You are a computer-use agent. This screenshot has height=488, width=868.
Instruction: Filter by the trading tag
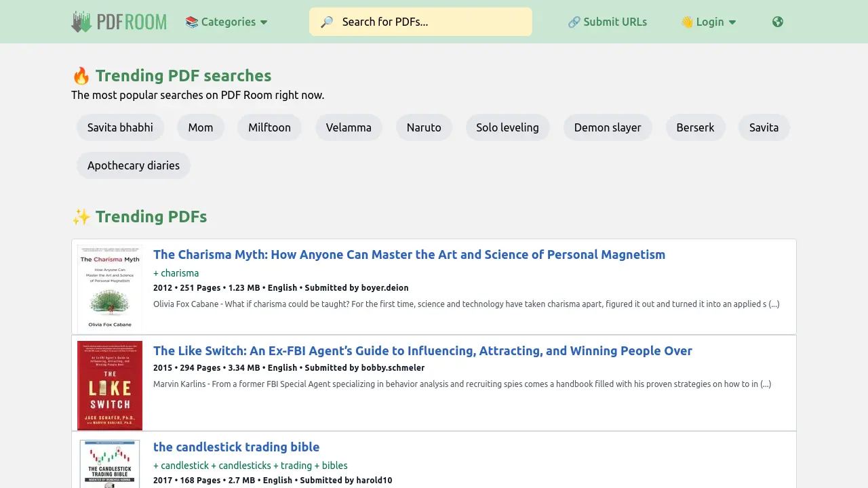point(292,466)
